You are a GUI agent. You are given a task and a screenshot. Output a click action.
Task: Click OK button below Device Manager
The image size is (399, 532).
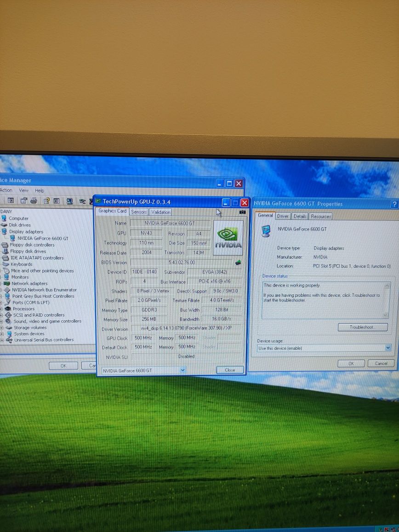pyautogui.click(x=63, y=366)
